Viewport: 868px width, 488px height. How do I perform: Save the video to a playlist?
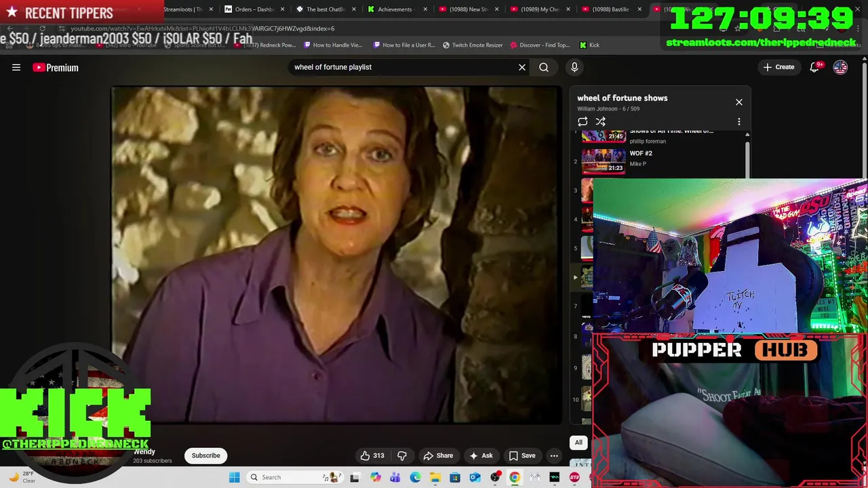pos(522,455)
